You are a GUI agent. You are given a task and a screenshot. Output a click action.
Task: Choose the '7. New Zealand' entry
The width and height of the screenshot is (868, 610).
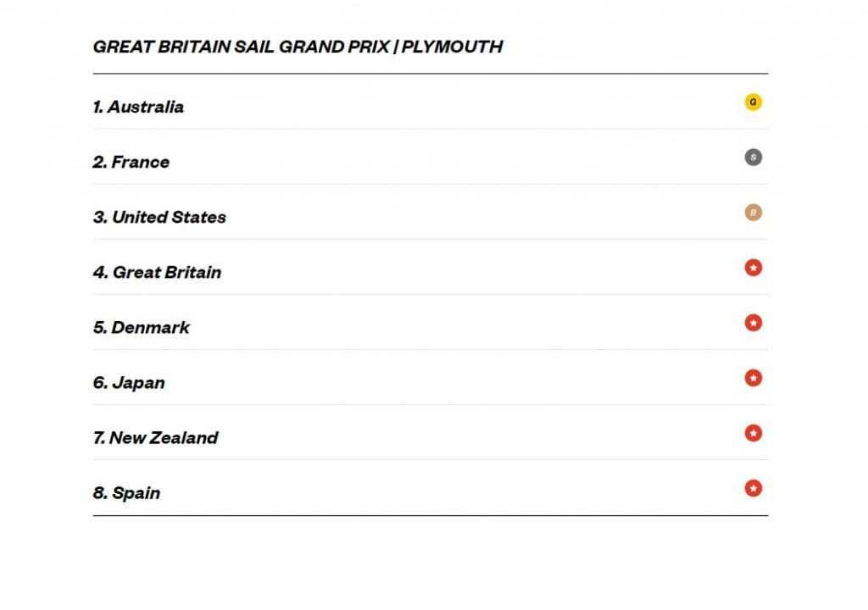pyautogui.click(x=155, y=438)
